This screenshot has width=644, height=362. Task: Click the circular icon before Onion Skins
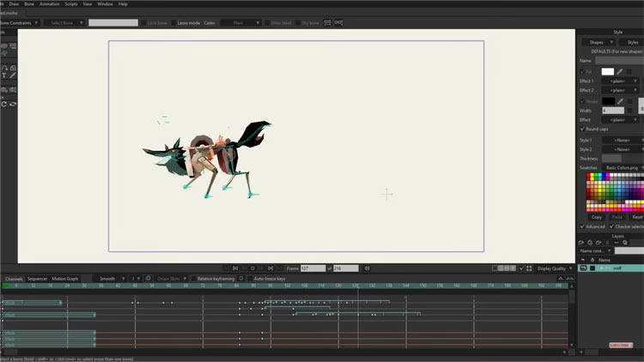149,279
